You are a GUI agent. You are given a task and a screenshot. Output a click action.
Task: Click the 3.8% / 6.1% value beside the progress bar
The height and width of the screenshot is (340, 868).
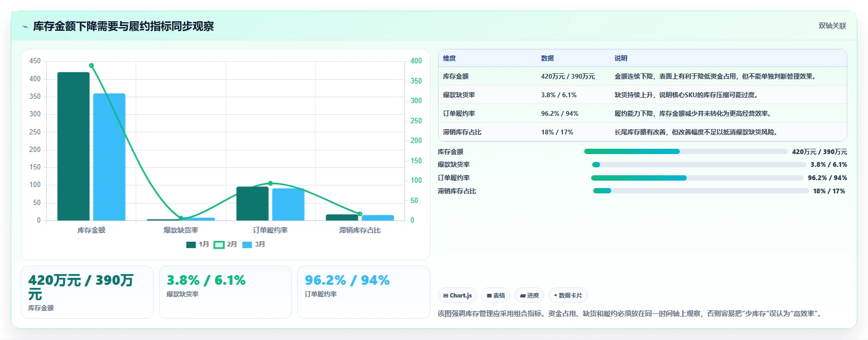pos(829,165)
